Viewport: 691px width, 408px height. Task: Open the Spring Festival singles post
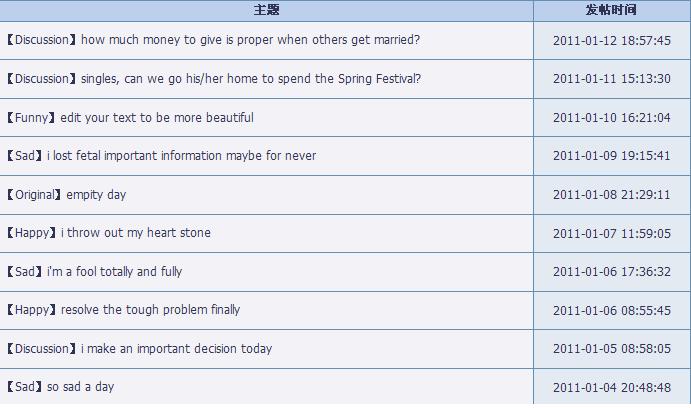pos(251,79)
